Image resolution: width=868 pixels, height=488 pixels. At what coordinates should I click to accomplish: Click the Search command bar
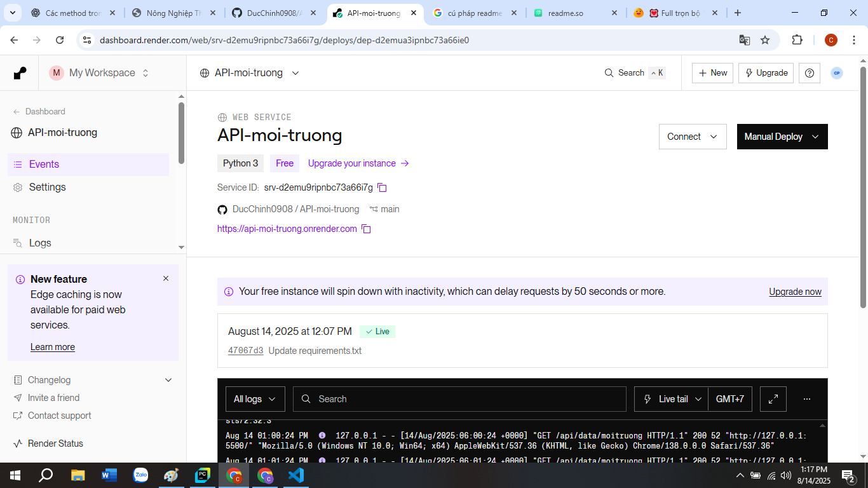[x=634, y=73]
